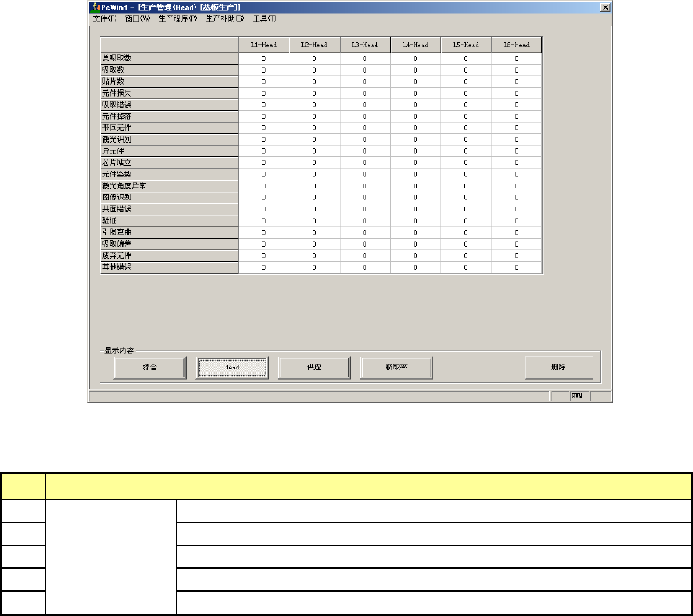Click the 异元件 row header
The height and width of the screenshot is (616, 693).
[x=170, y=152]
